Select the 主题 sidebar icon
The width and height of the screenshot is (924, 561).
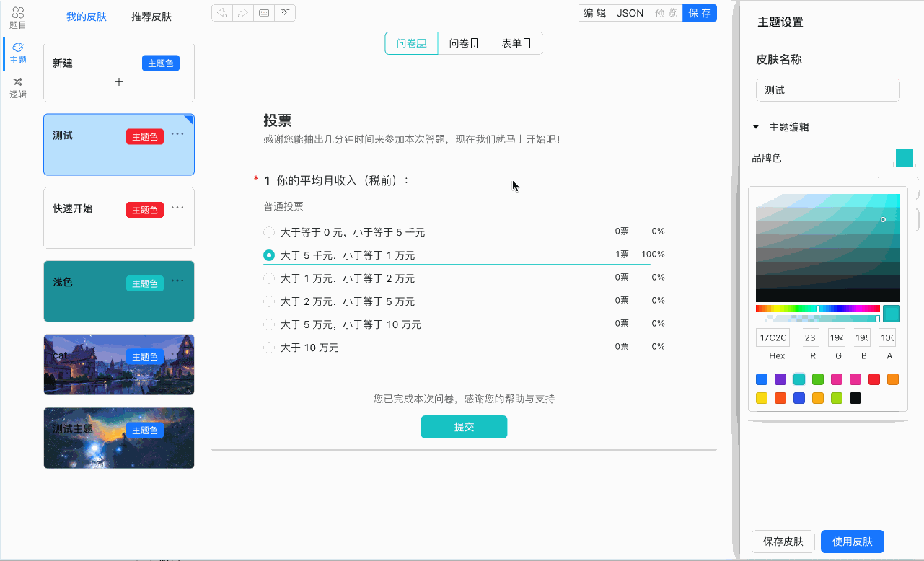point(17,52)
